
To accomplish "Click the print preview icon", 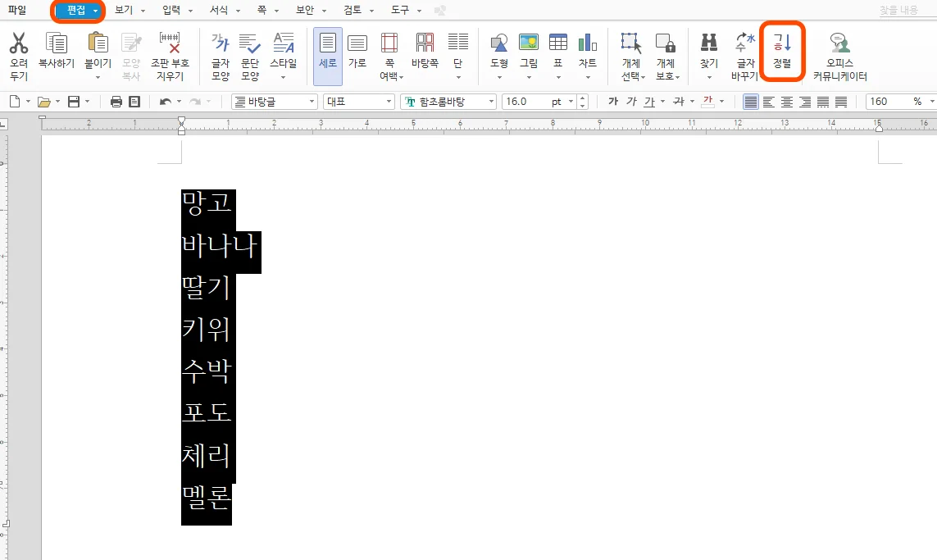I will click(x=134, y=102).
